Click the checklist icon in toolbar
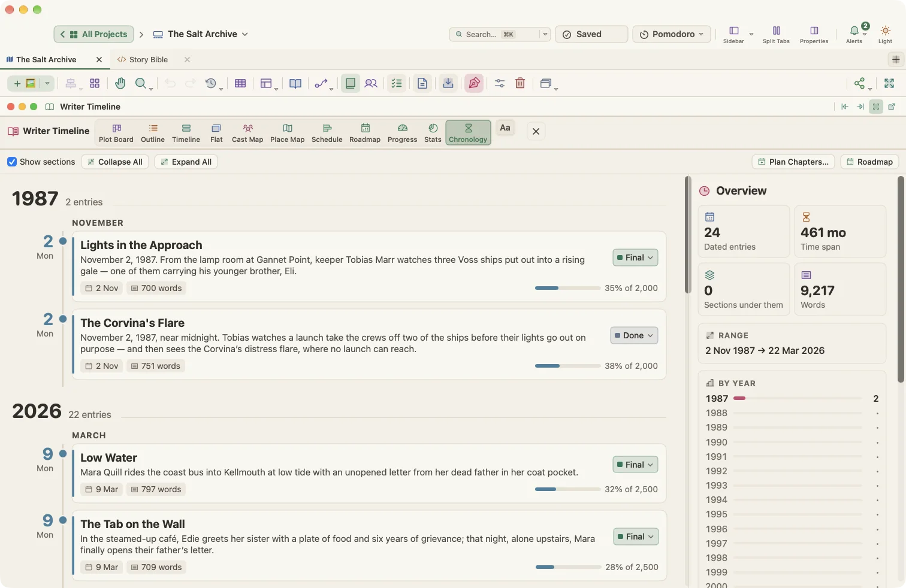 (x=397, y=83)
